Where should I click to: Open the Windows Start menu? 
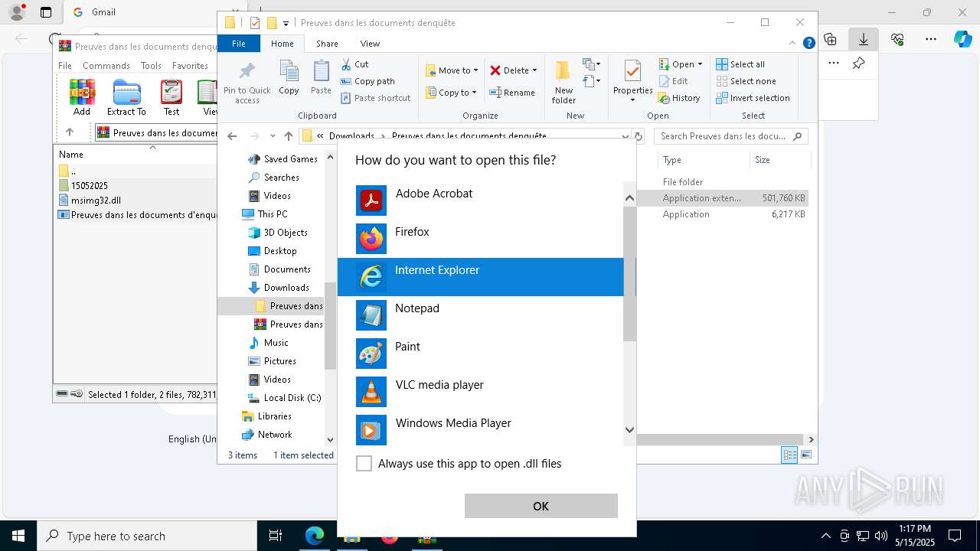click(x=18, y=536)
